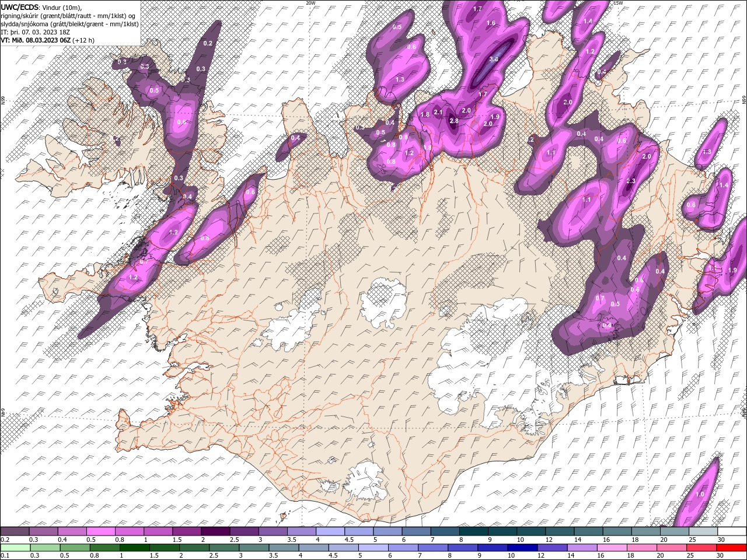Viewport: 747px width, 560px height.
Task: Click the snow legend swatch labelled 0.2
Action: tap(15, 531)
